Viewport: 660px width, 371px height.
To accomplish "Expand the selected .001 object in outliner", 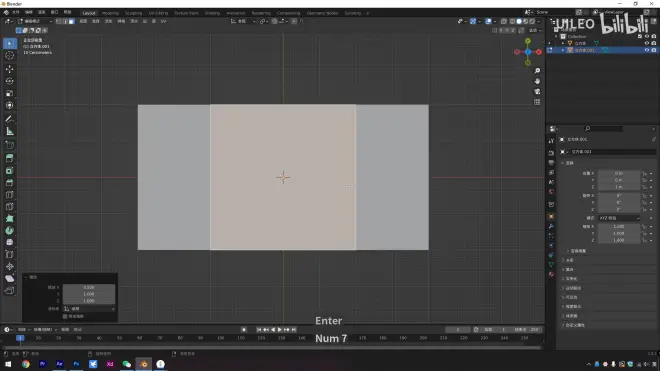I will point(563,50).
